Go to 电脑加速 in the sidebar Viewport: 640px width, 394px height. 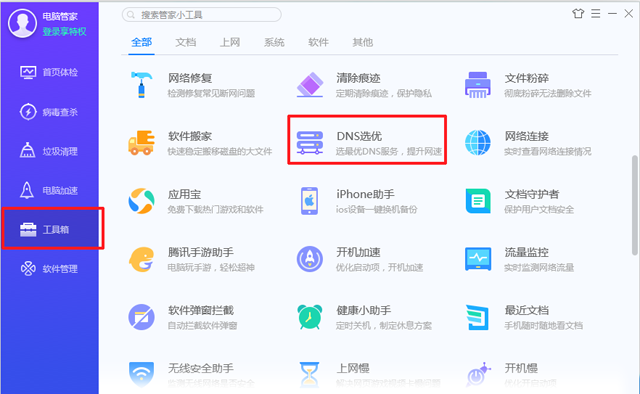pos(49,190)
